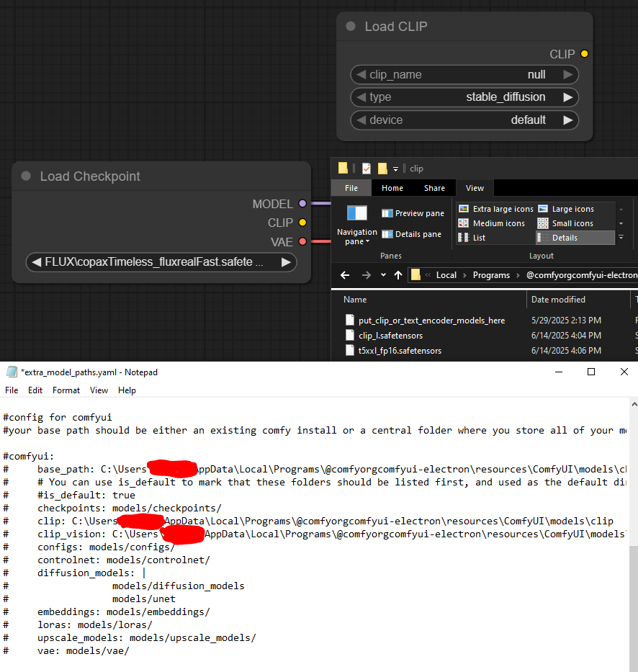Choose previous device with left arrow
638x672 pixels.
pos(361,120)
